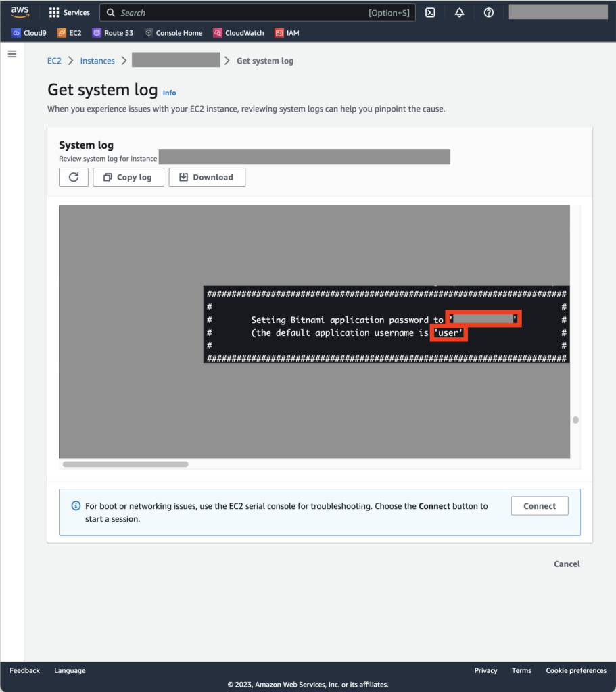Viewport: 616px width, 692px height.
Task: Go to EC2 in the breadcrumb
Action: click(x=54, y=61)
